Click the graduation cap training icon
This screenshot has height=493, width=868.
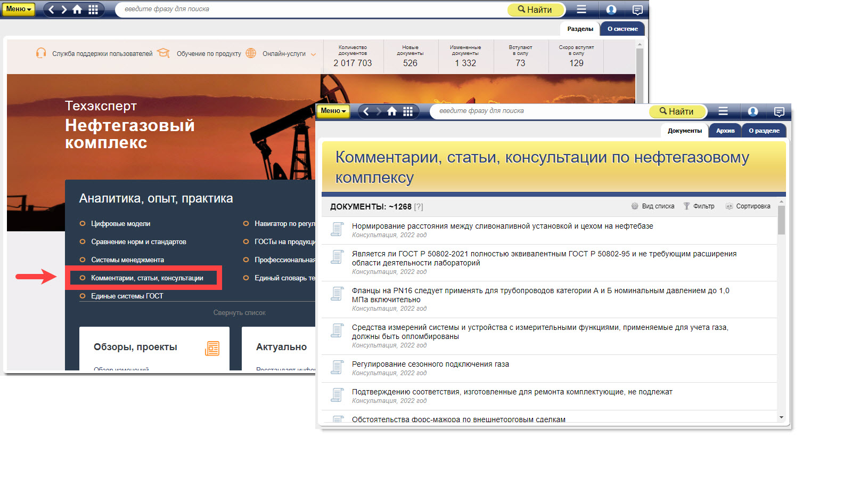click(163, 53)
